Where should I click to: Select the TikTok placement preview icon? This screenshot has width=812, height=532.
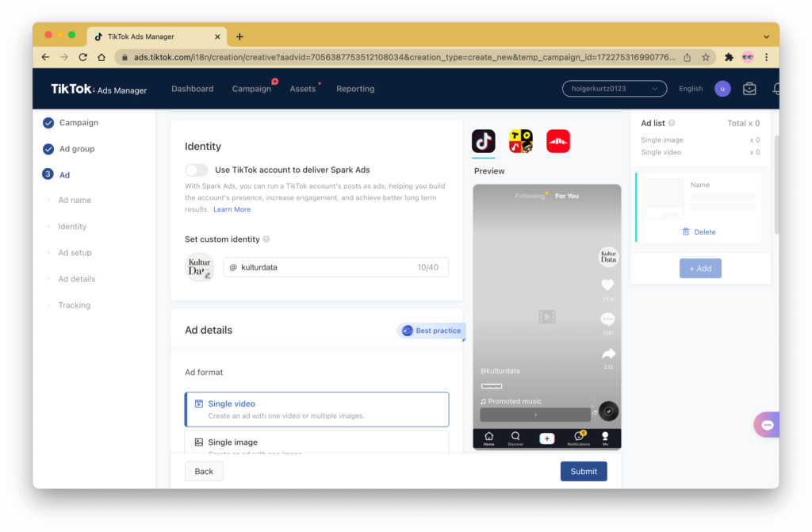click(x=483, y=141)
